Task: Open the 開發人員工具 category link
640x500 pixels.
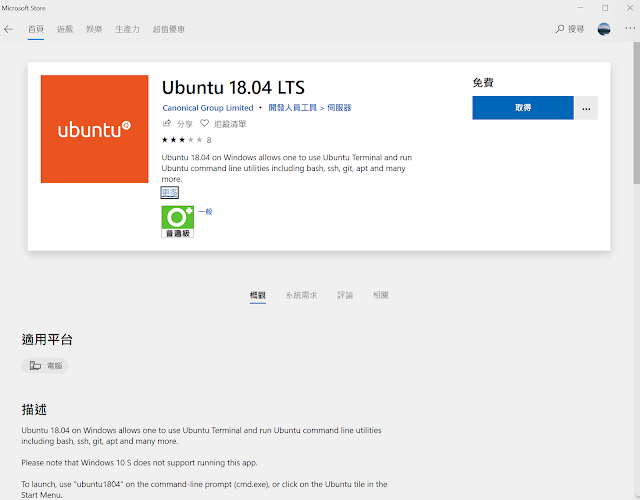Action: (292, 108)
